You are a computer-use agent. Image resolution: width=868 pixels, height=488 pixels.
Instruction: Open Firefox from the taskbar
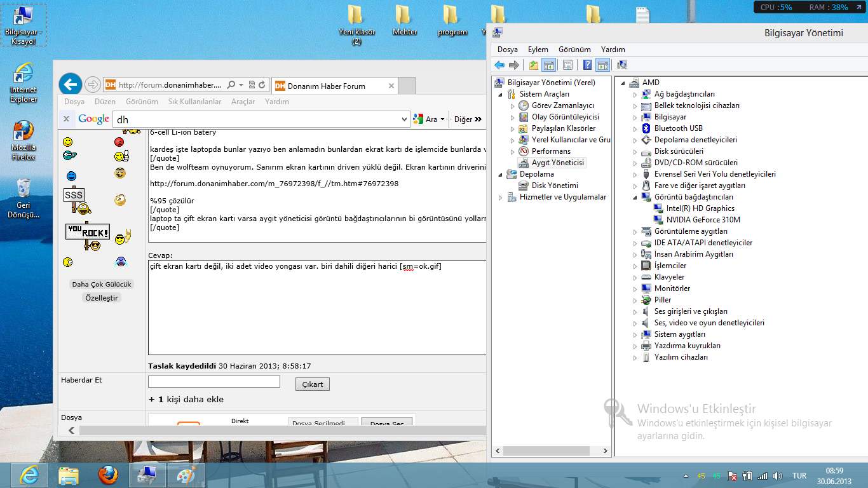108,475
